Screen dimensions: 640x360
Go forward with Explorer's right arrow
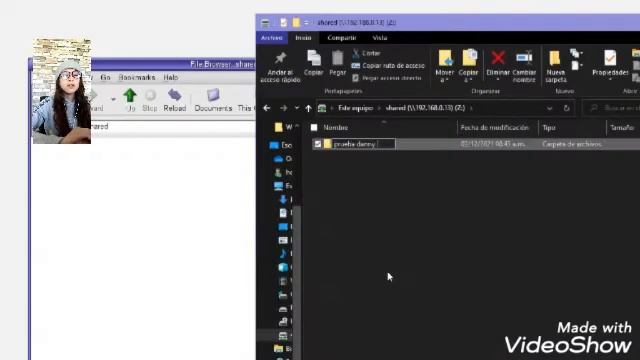(x=283, y=108)
